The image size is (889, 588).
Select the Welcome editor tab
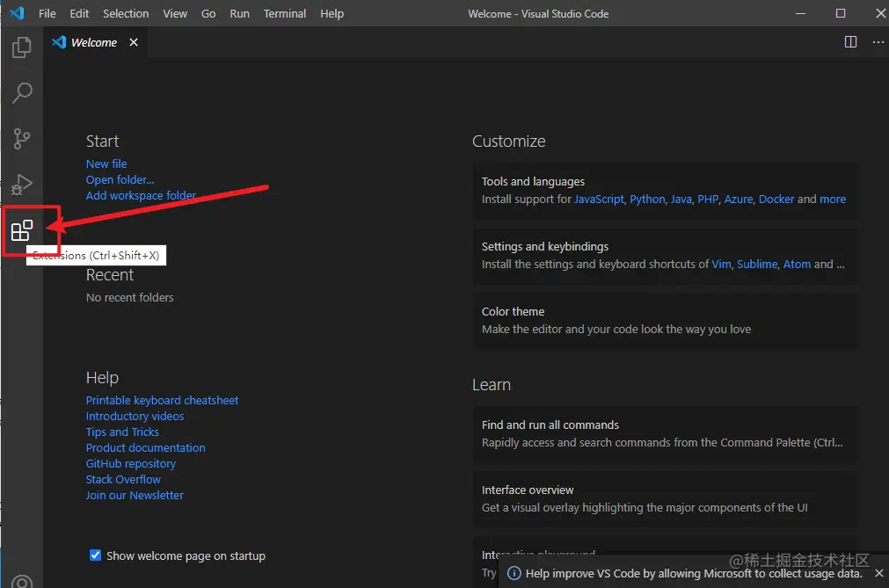(x=94, y=42)
